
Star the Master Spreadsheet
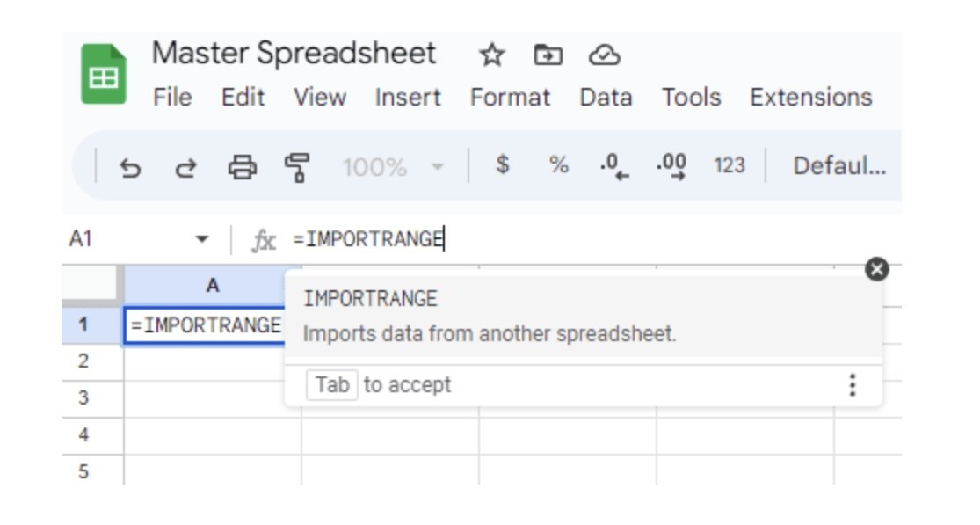point(490,53)
